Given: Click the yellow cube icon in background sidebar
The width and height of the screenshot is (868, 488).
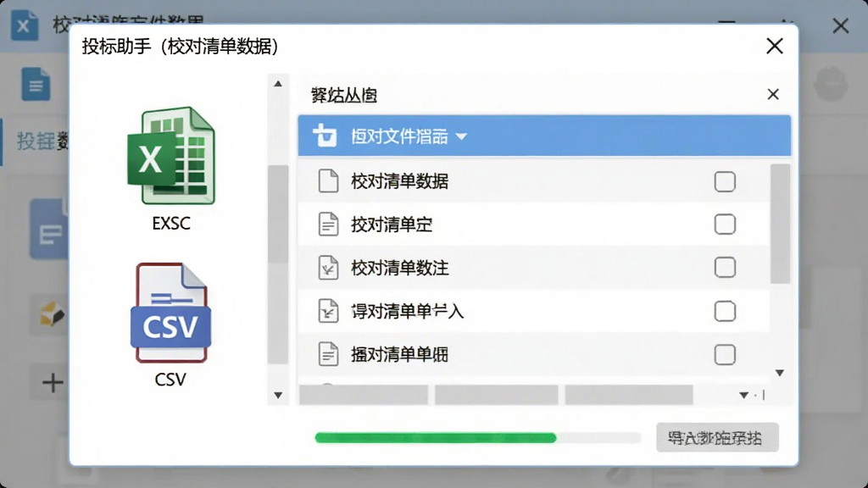Looking at the screenshot, I should [52, 314].
